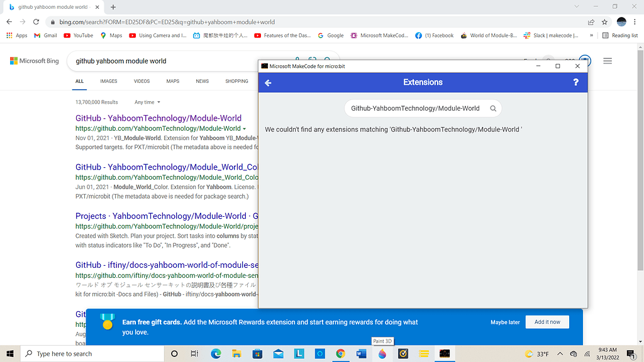This screenshot has height=362, width=644.
Task: Open Microsoft Store from taskbar
Action: pyautogui.click(x=257, y=353)
